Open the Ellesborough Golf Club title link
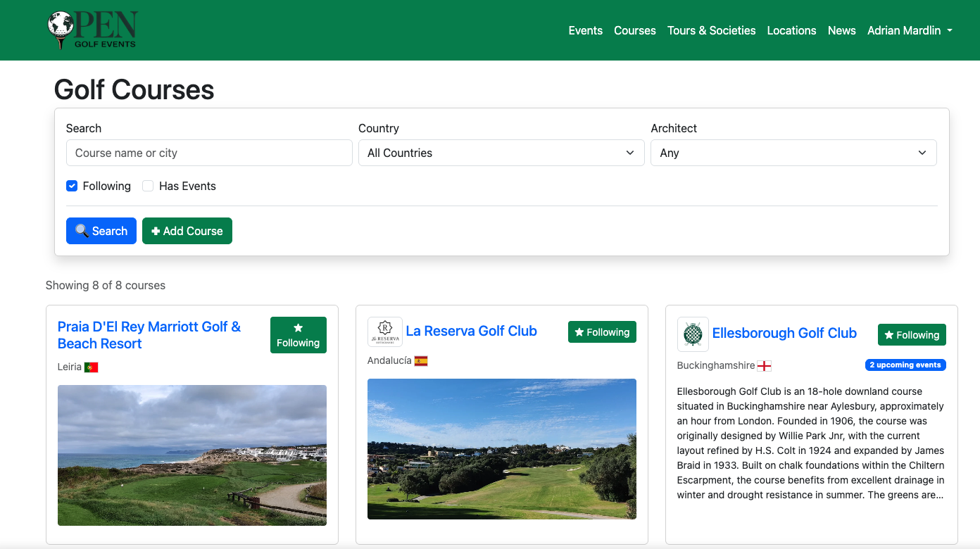Viewport: 980px width, 549px height. [784, 333]
